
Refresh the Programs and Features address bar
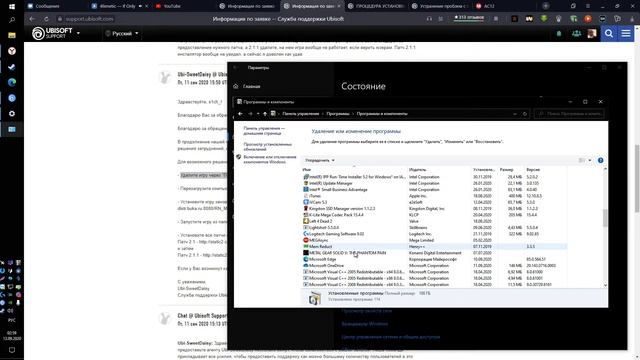(x=525, y=114)
